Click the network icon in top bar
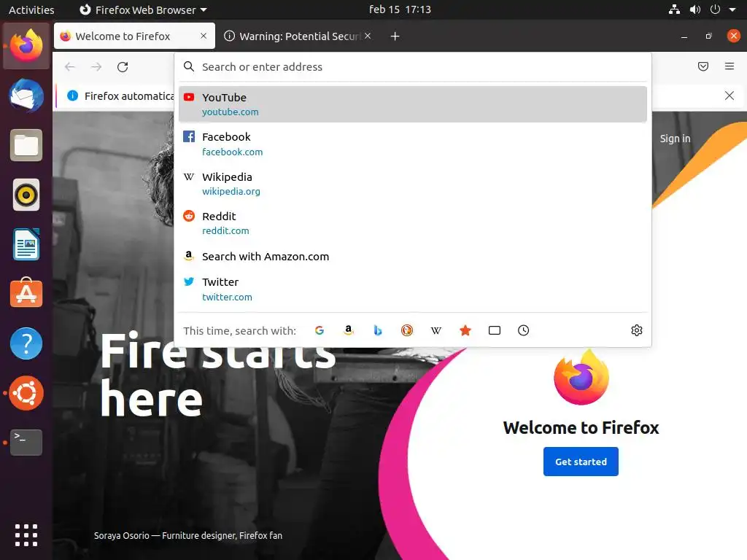 click(674, 9)
